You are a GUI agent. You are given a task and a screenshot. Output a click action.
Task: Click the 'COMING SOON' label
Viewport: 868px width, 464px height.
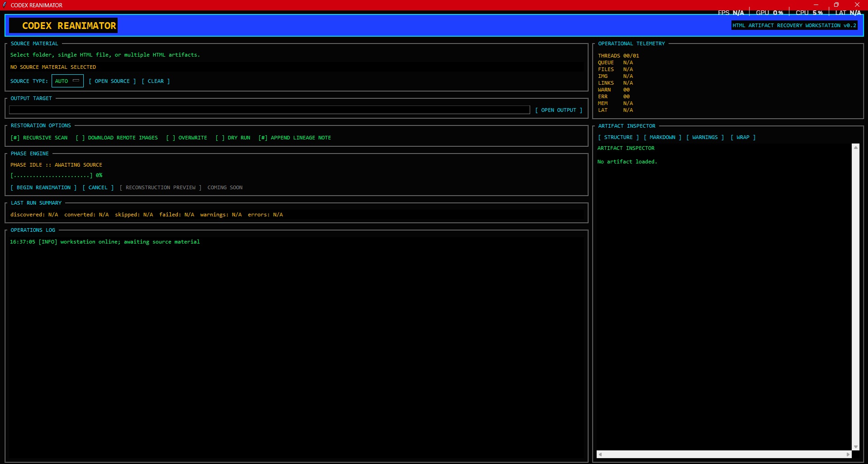point(225,187)
